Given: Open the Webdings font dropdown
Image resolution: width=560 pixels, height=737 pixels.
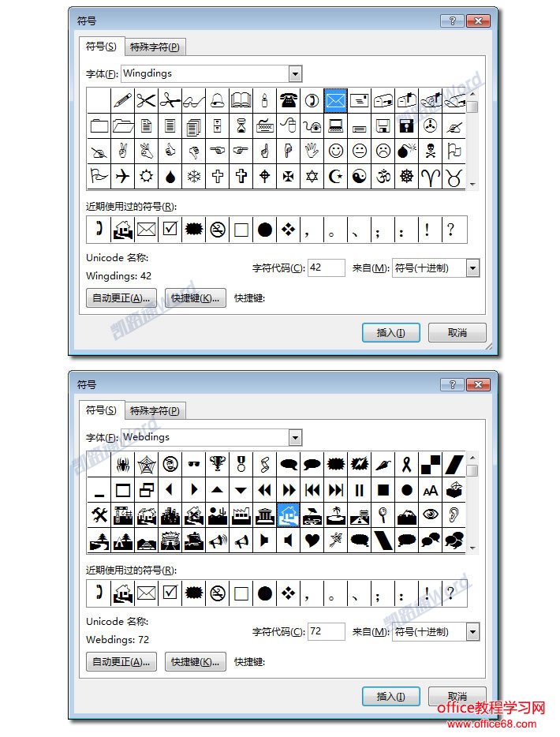Looking at the screenshot, I should click(x=295, y=438).
